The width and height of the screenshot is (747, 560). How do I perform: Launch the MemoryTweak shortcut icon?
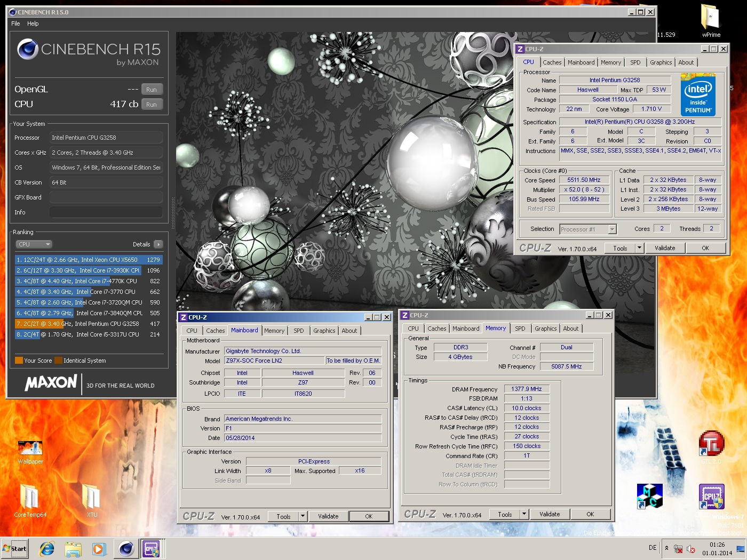point(649,496)
